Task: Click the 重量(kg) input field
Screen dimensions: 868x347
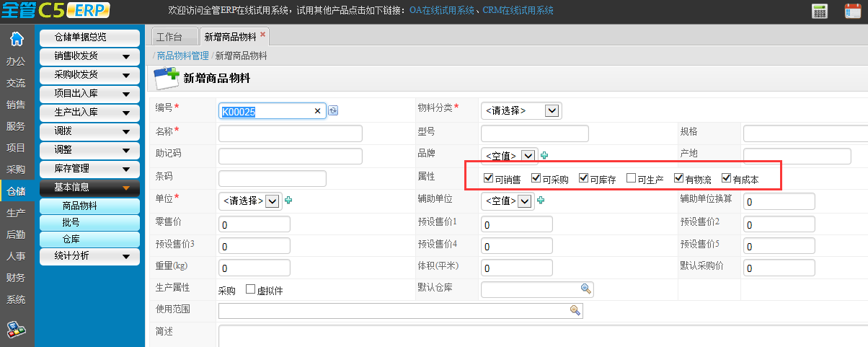Action: pyautogui.click(x=254, y=268)
